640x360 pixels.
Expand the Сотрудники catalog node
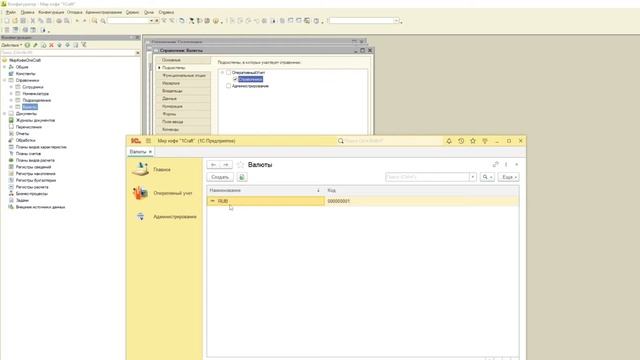pos(11,87)
